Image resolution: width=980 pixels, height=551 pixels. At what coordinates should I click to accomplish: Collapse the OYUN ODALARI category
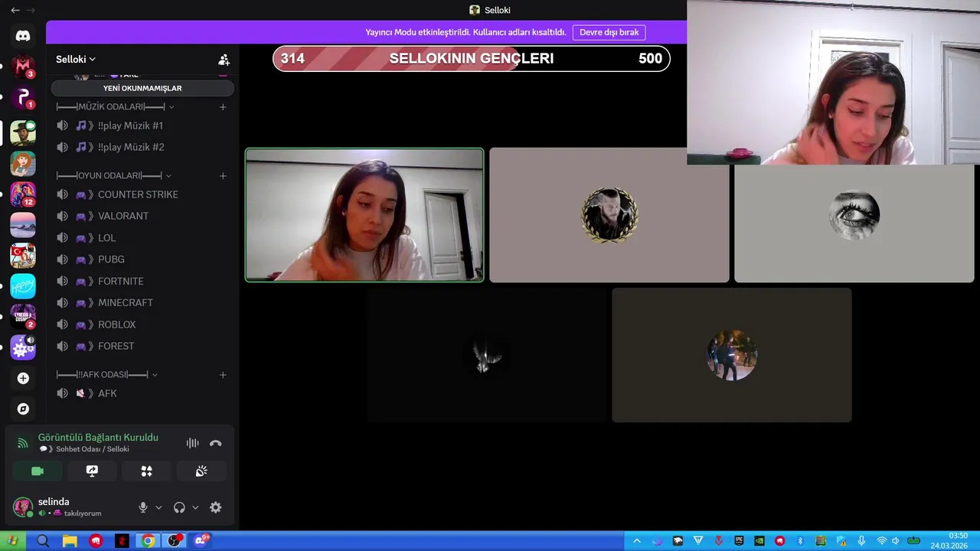(113, 176)
